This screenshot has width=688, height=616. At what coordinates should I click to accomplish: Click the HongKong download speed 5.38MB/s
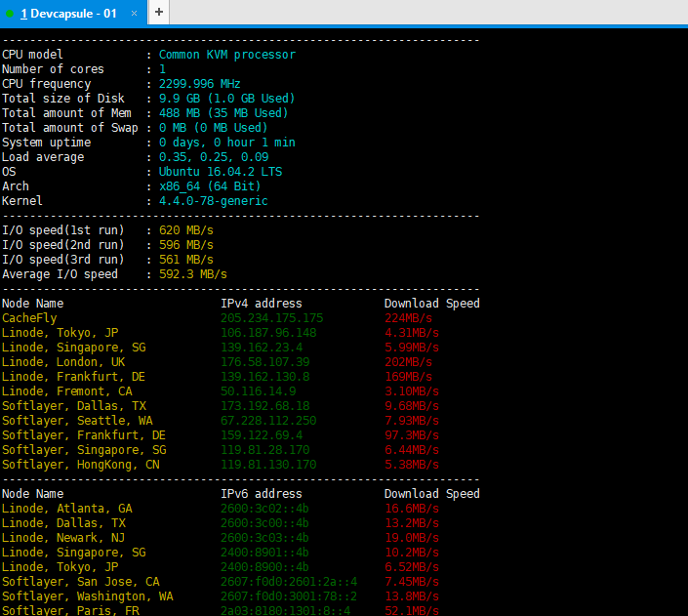coord(412,465)
